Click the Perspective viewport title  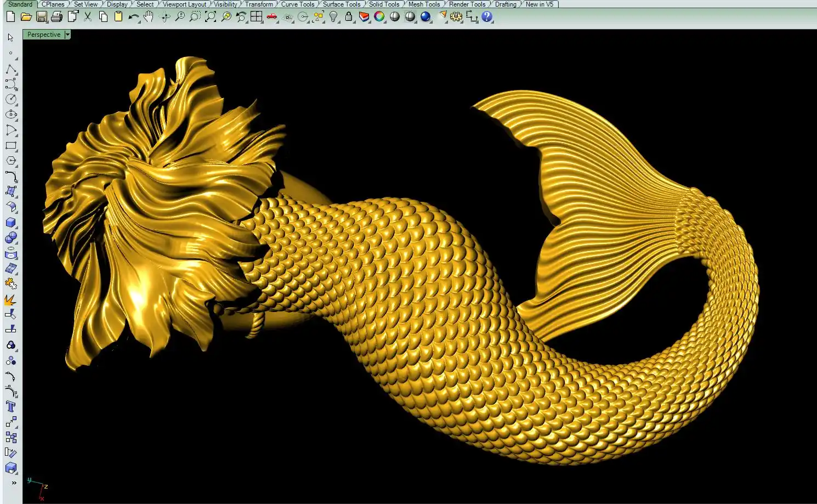[x=44, y=35]
